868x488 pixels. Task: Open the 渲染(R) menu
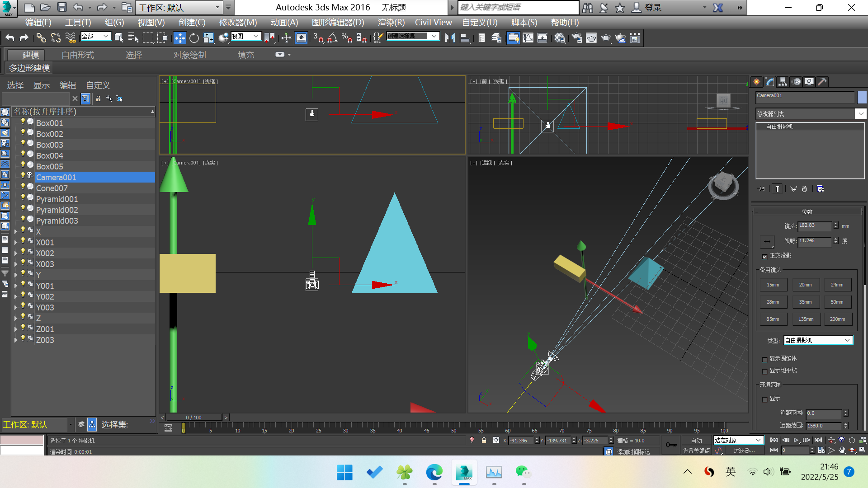(x=391, y=22)
